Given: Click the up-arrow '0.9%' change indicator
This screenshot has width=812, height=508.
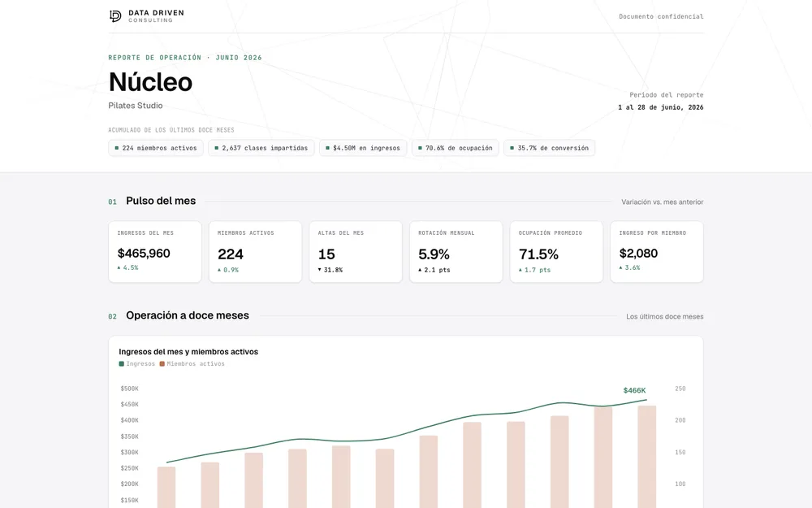Looking at the screenshot, I should (228, 270).
